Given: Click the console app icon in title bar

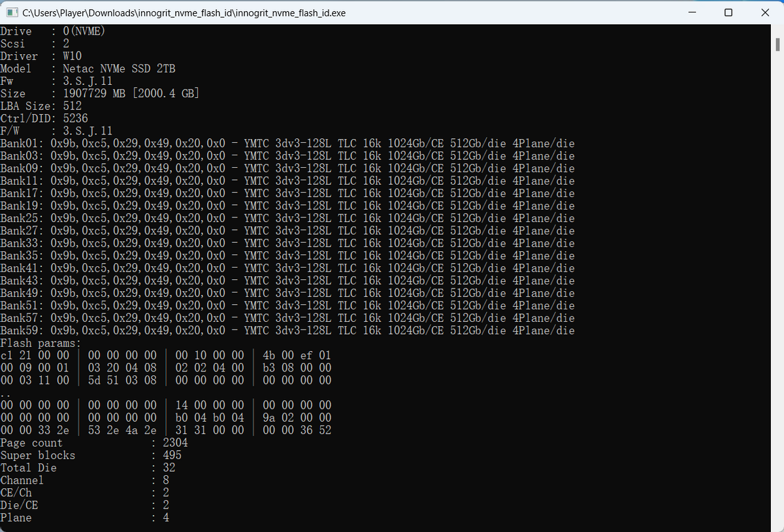Looking at the screenshot, I should coord(12,12).
